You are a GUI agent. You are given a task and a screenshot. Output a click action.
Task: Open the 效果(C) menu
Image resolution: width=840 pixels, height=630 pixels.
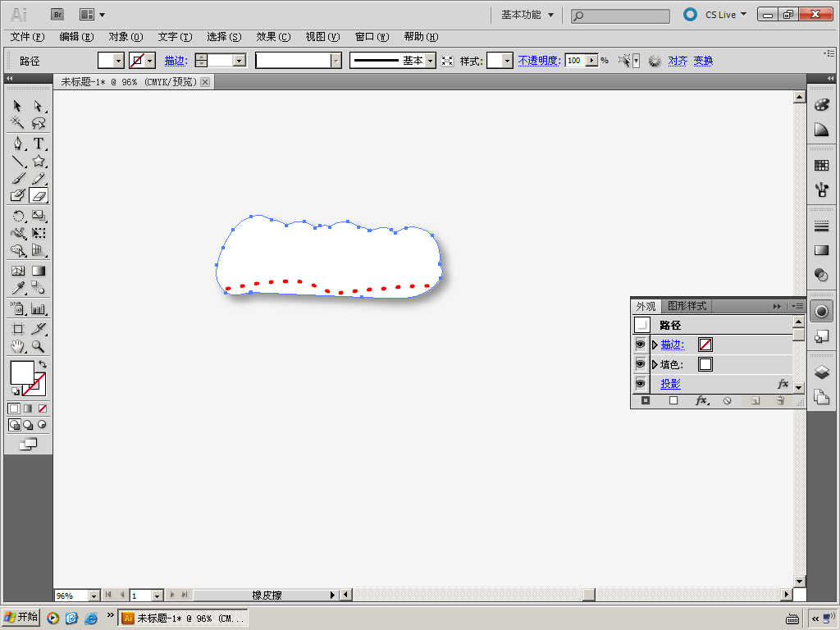tap(272, 37)
